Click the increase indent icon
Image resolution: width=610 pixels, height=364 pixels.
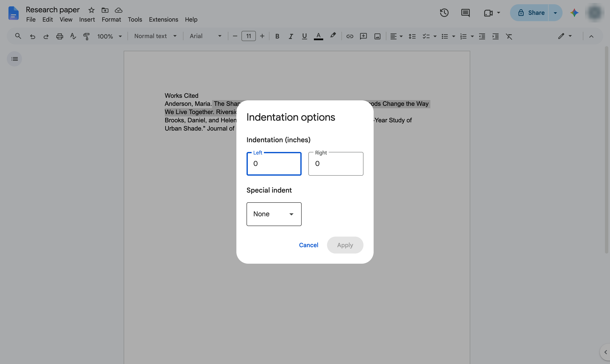coord(496,36)
